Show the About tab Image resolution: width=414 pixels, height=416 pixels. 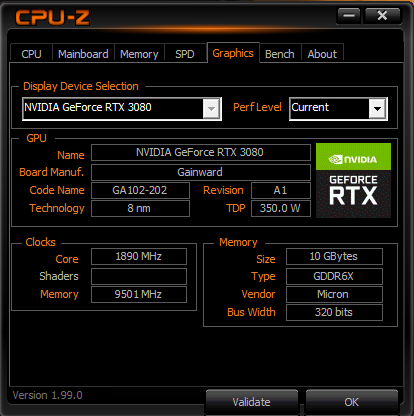click(x=322, y=53)
